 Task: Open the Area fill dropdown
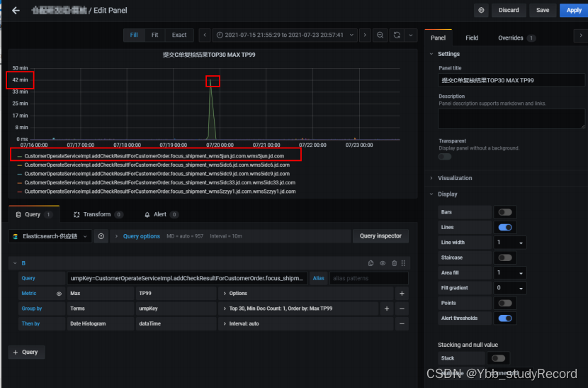(x=509, y=272)
